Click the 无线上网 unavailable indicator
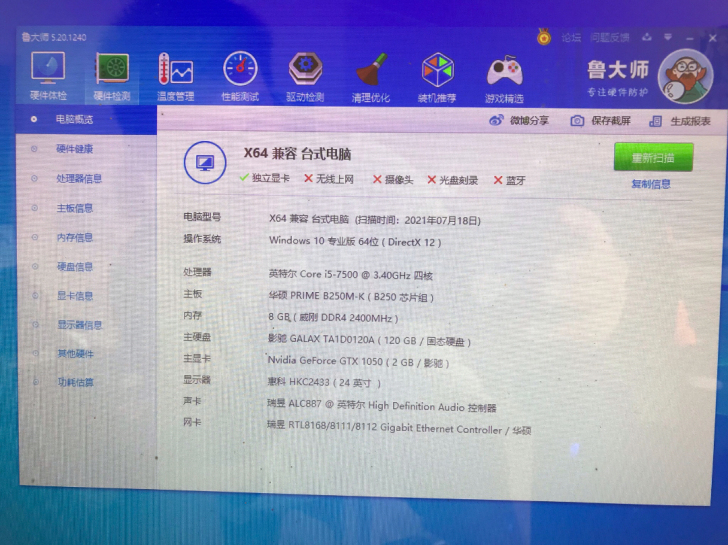The height and width of the screenshot is (545, 728). (329, 179)
